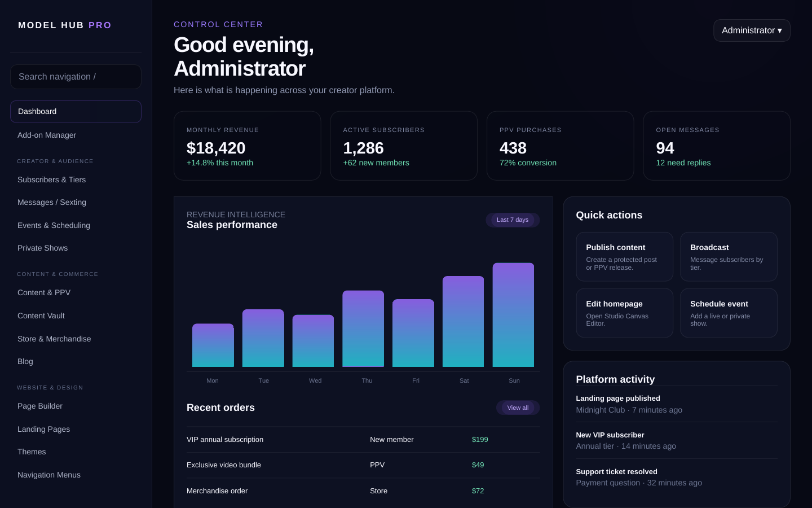The width and height of the screenshot is (812, 508).
Task: Open Add-on Manager in the sidebar
Action: 76,135
